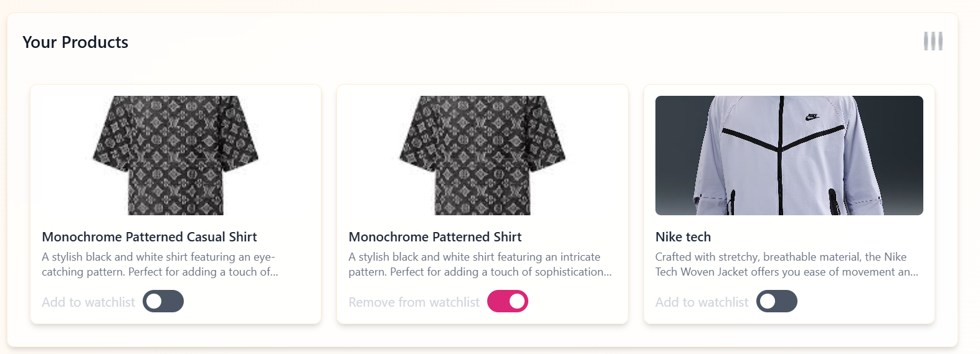
Task: Expand the truncated intricate pattern shirt description
Action: 480,264
